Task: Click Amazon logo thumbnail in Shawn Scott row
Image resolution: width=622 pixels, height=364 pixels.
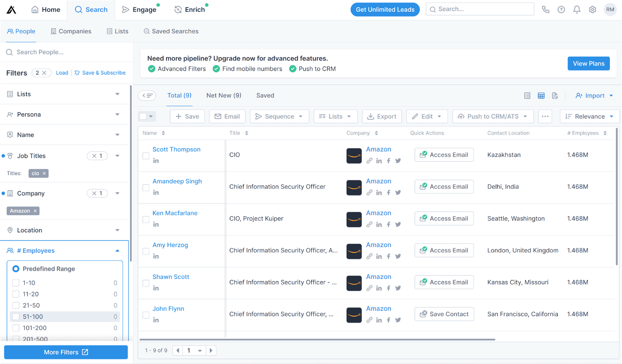Action: click(354, 283)
